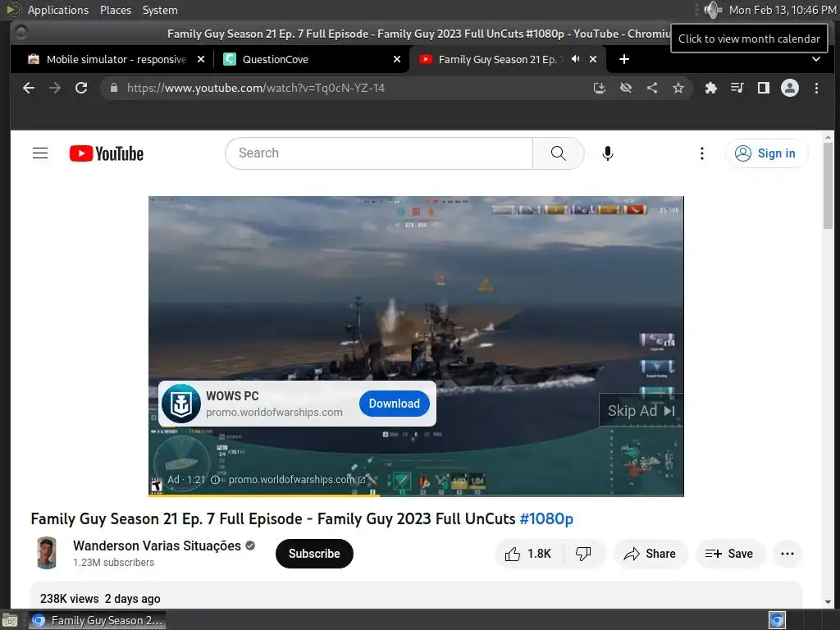The height and width of the screenshot is (630, 840).
Task: View site info via padlock icon
Action: (113, 88)
